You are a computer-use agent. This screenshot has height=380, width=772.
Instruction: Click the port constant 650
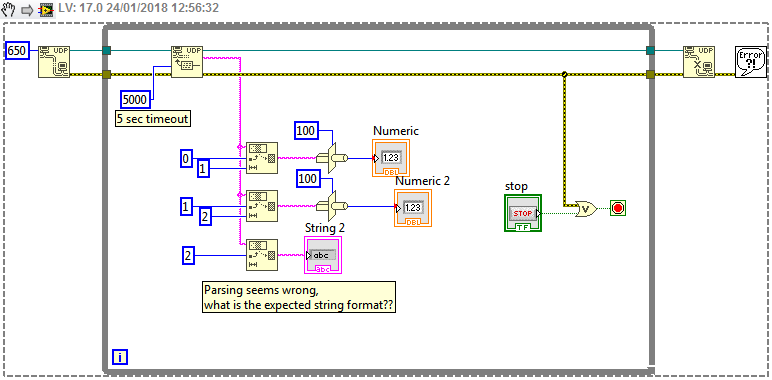[17, 50]
